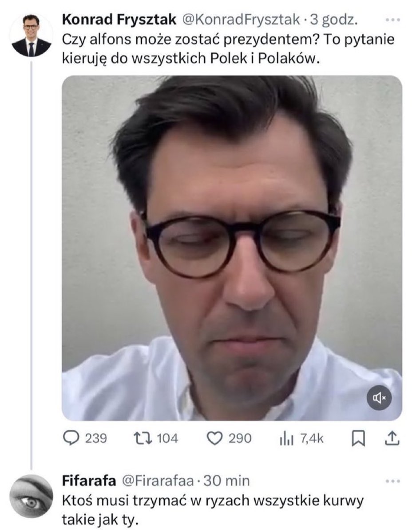This screenshot has height=532, width=412.
Task: Open the @KonradFrysztak handle
Action: [241, 20]
